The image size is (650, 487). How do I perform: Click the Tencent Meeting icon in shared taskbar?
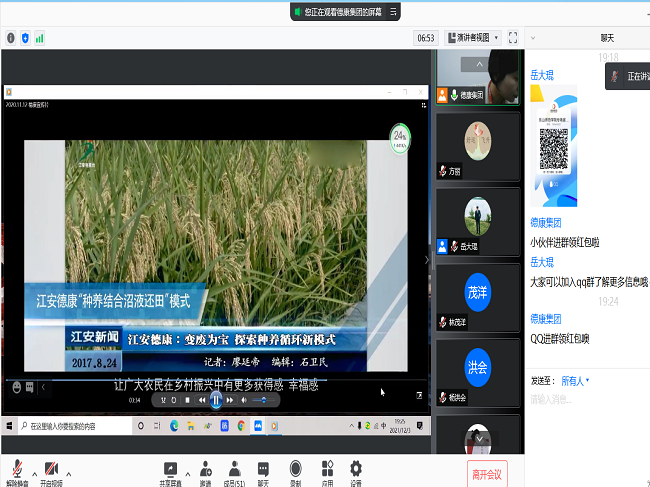pyautogui.click(x=258, y=426)
